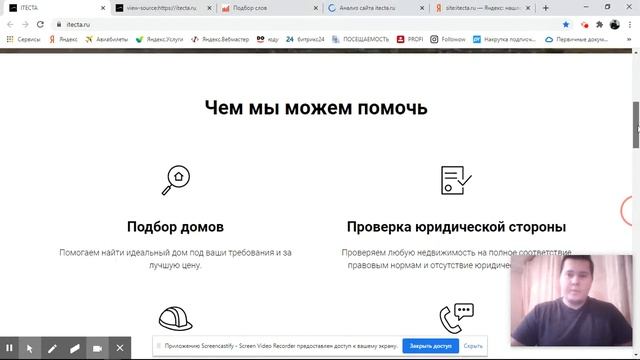This screenshot has height=360, width=640.
Task: Open the битрикс24 bookmark
Action: (x=305, y=39)
